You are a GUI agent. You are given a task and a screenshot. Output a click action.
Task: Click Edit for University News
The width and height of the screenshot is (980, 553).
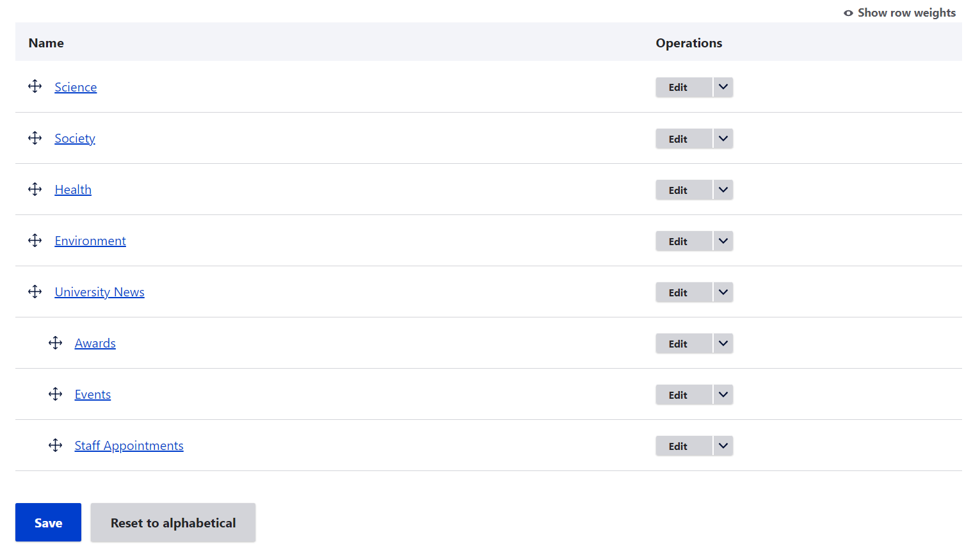pyautogui.click(x=678, y=293)
